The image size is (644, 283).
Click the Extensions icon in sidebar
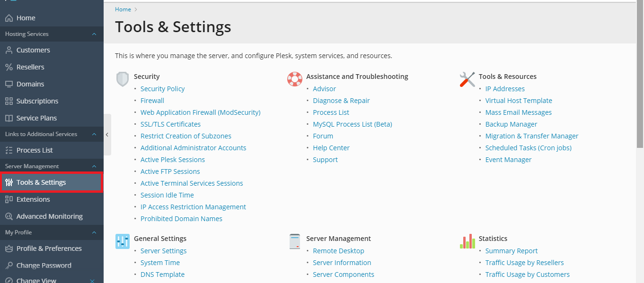(9, 199)
